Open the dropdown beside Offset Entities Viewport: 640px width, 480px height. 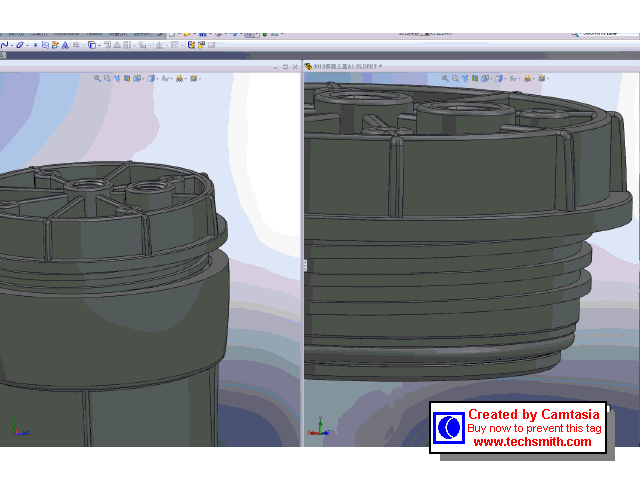(99, 45)
